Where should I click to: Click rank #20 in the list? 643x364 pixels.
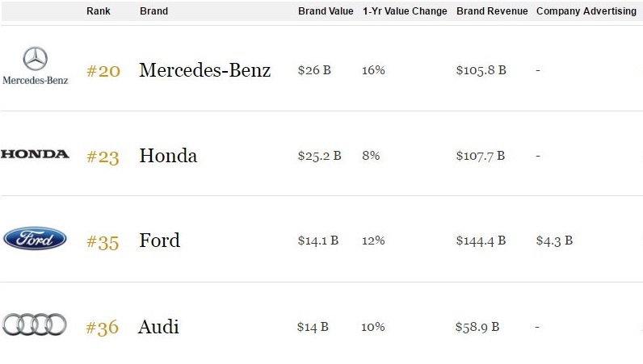coord(103,71)
